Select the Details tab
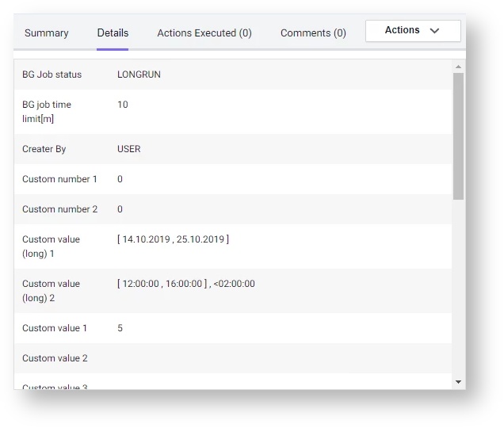Viewport: 504px width, 428px height. 113,32
